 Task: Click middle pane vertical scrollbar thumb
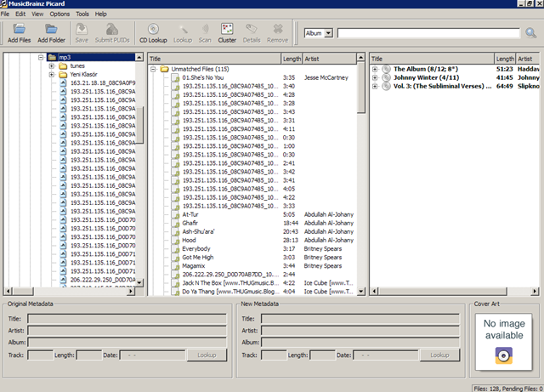pos(360,88)
